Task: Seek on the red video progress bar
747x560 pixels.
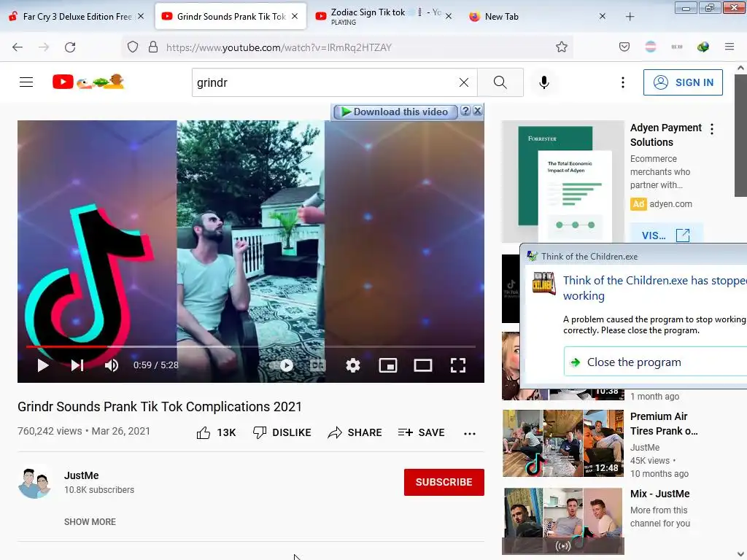Action: (251, 346)
